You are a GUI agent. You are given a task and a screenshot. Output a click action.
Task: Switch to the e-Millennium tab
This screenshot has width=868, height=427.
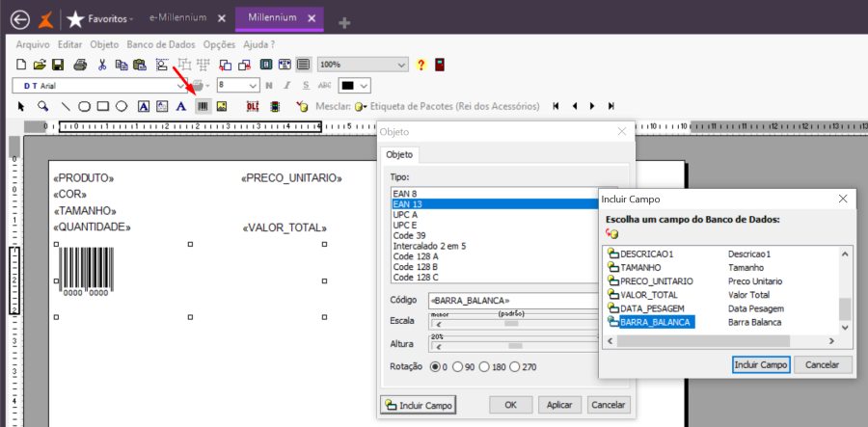[x=177, y=17]
